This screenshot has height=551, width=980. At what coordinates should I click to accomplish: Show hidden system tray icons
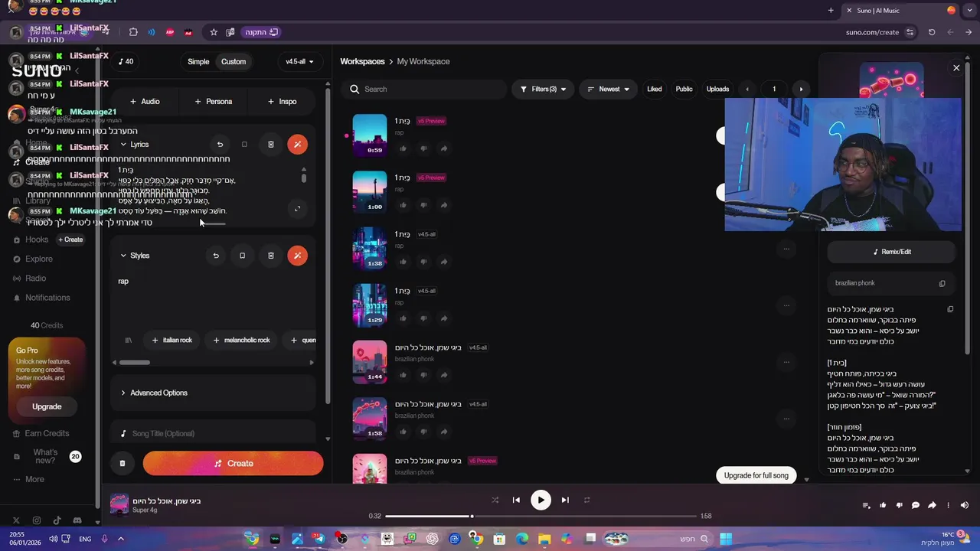pyautogui.click(x=121, y=539)
